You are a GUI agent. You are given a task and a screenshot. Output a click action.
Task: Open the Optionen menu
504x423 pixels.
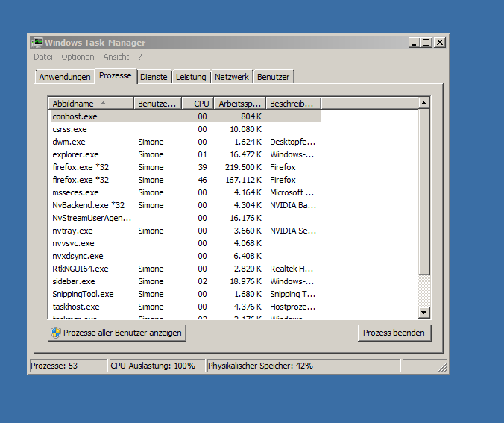pos(78,57)
